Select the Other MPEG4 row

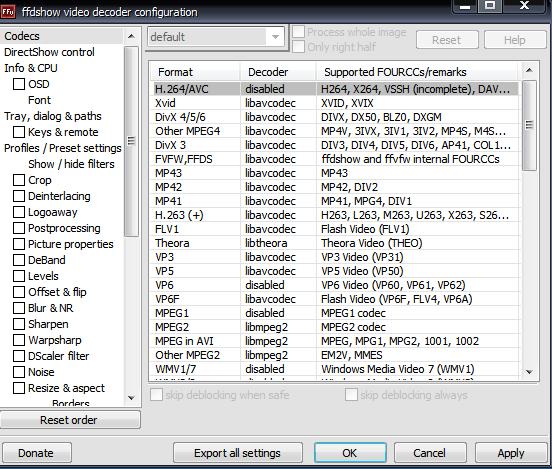point(335,131)
